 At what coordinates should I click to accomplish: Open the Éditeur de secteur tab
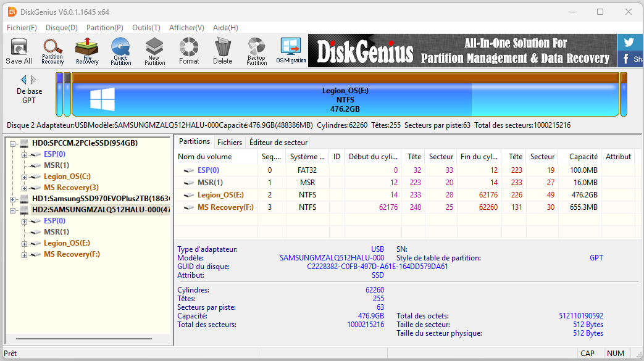[x=278, y=142]
